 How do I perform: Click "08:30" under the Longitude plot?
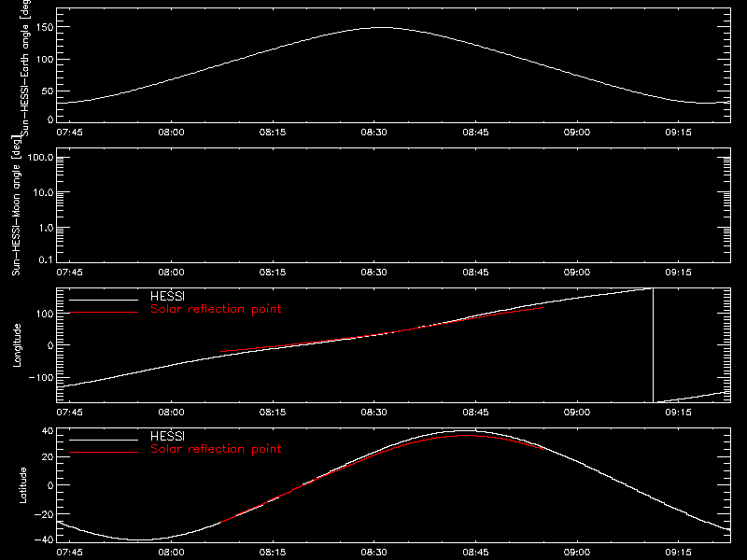click(x=374, y=412)
